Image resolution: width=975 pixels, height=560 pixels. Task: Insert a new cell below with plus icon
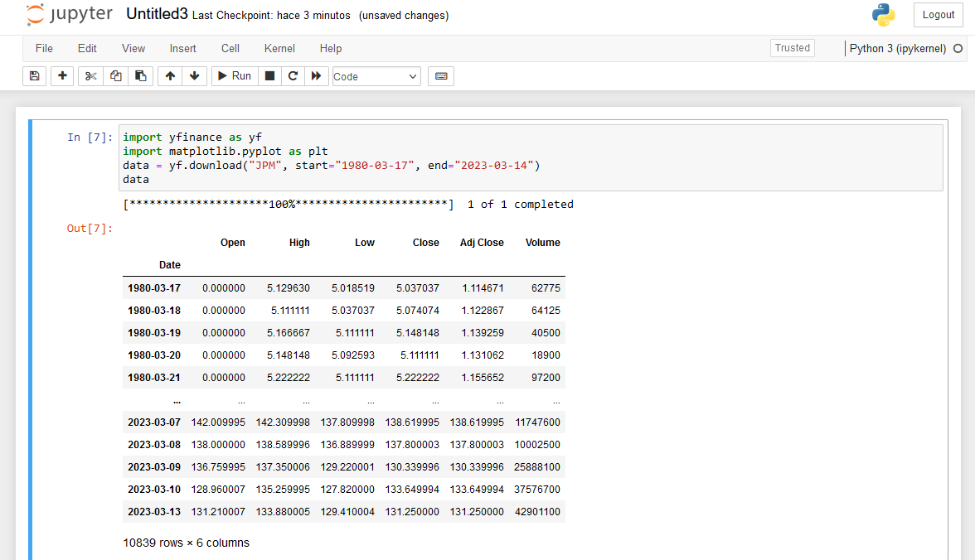click(61, 75)
